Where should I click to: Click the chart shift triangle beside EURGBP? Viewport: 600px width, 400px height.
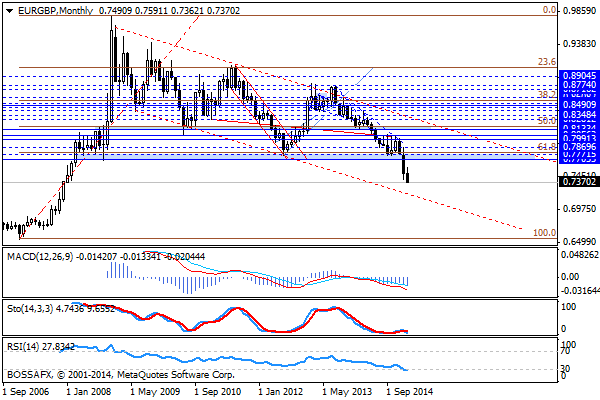click(x=9, y=10)
